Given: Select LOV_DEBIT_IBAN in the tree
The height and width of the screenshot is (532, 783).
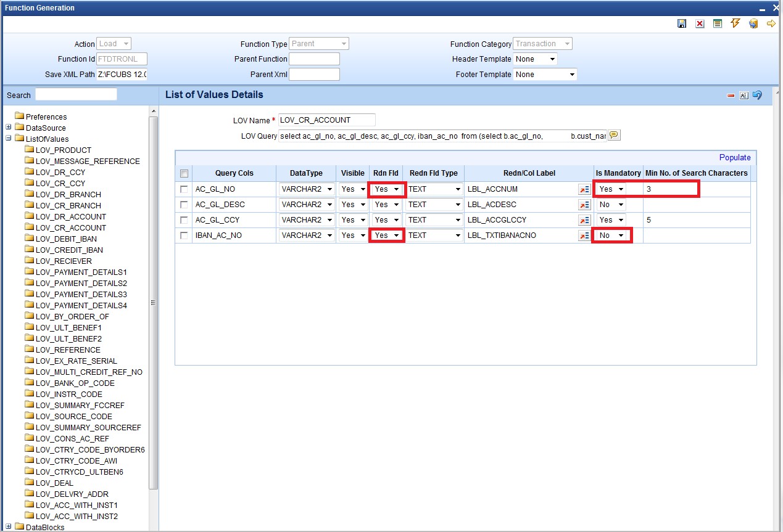Looking at the screenshot, I should [65, 239].
